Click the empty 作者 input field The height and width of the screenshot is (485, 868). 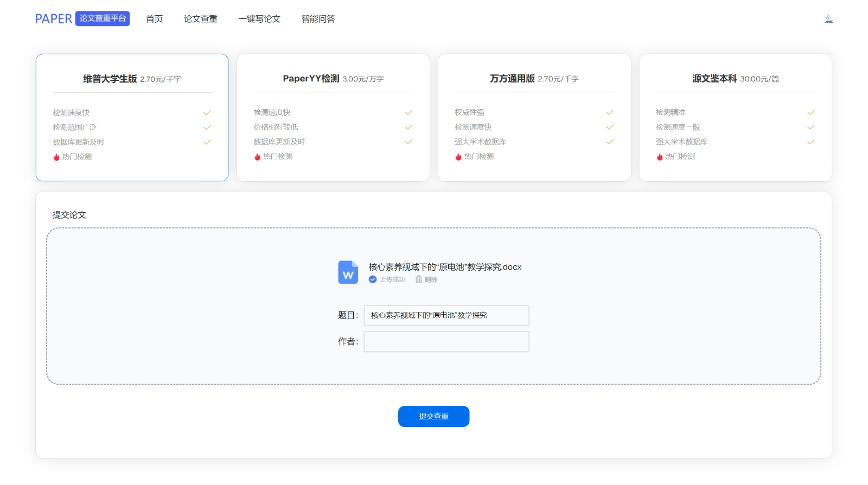(x=446, y=342)
